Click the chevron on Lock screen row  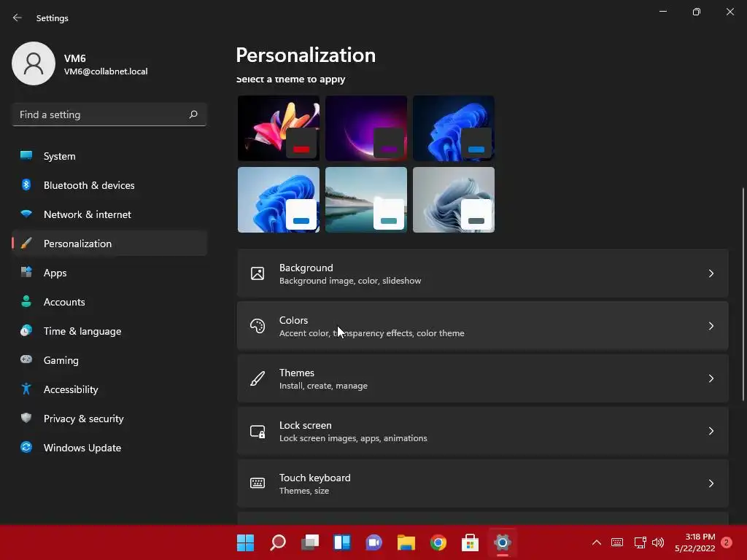tap(711, 431)
